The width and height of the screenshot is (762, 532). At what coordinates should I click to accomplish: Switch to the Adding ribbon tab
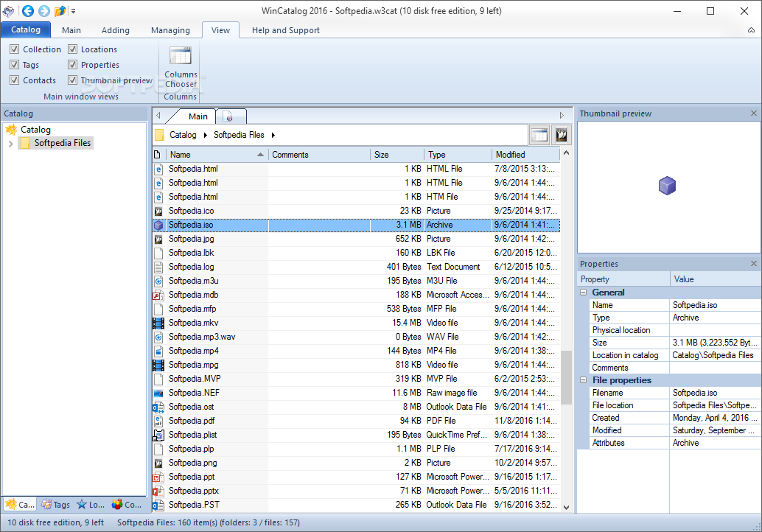coord(116,30)
